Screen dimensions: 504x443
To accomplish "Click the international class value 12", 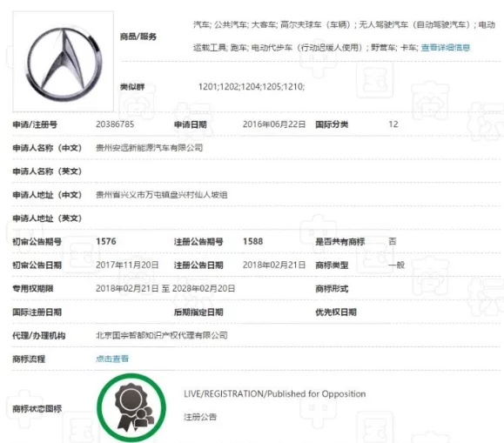I will (x=393, y=124).
